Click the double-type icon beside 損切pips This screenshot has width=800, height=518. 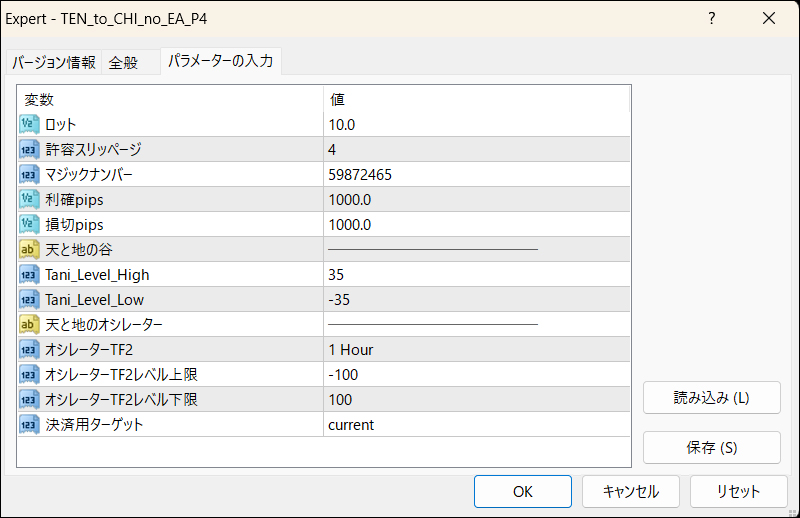point(29,225)
